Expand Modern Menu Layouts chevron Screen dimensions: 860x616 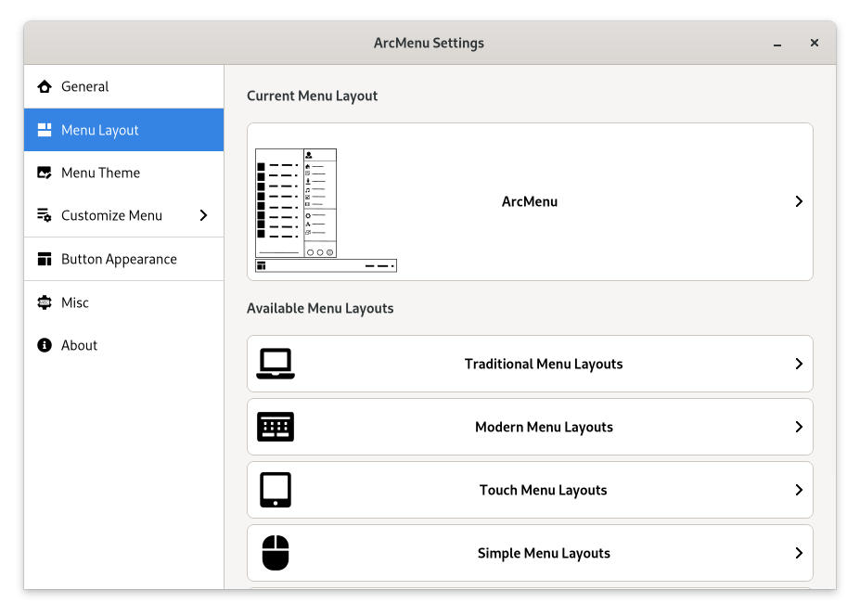click(x=798, y=428)
